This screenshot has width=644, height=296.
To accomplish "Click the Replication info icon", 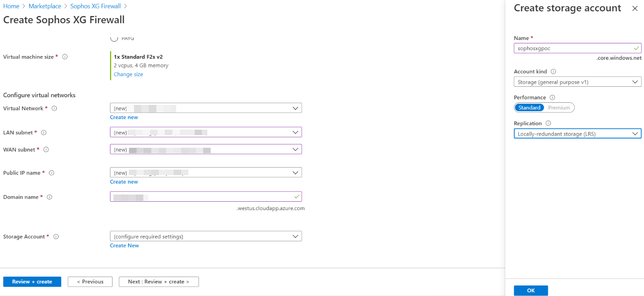I will coord(548,123).
